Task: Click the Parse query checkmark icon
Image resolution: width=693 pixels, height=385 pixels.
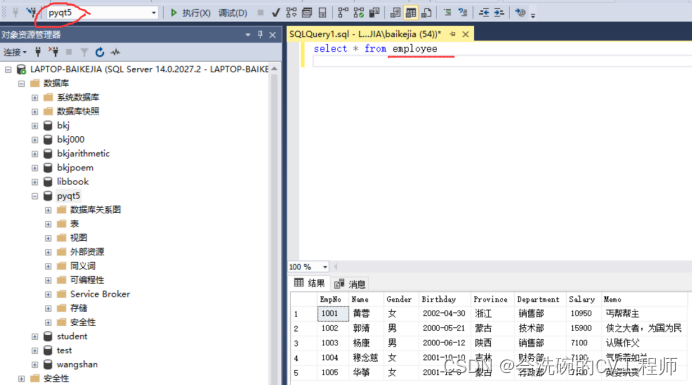Action: point(276,13)
